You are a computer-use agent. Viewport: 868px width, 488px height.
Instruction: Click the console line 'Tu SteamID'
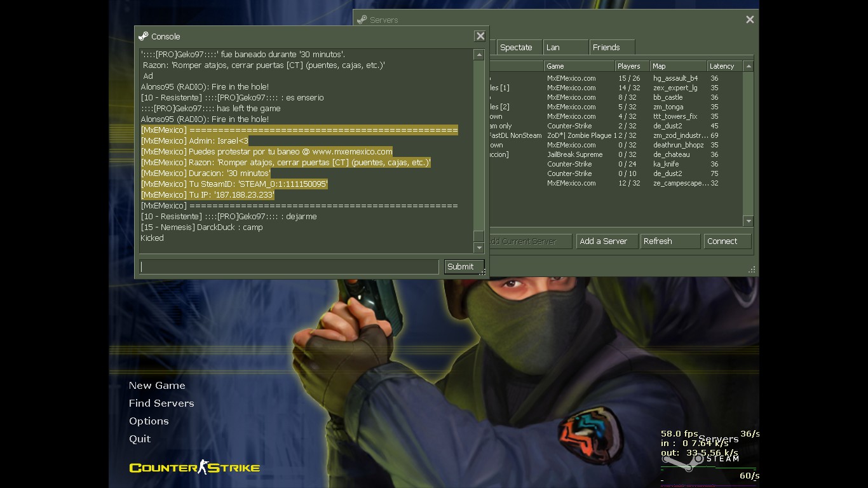[234, 184]
